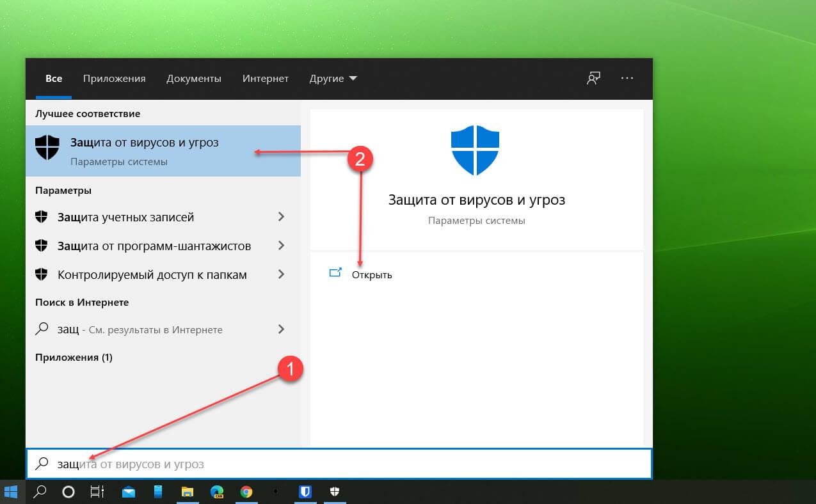The height and width of the screenshot is (504, 816).
Task: Select the Защита от вирусов и угроз best match
Action: (x=163, y=150)
